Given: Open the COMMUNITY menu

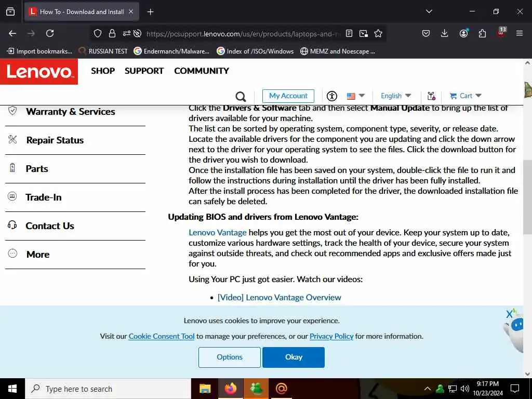Looking at the screenshot, I should point(202,71).
